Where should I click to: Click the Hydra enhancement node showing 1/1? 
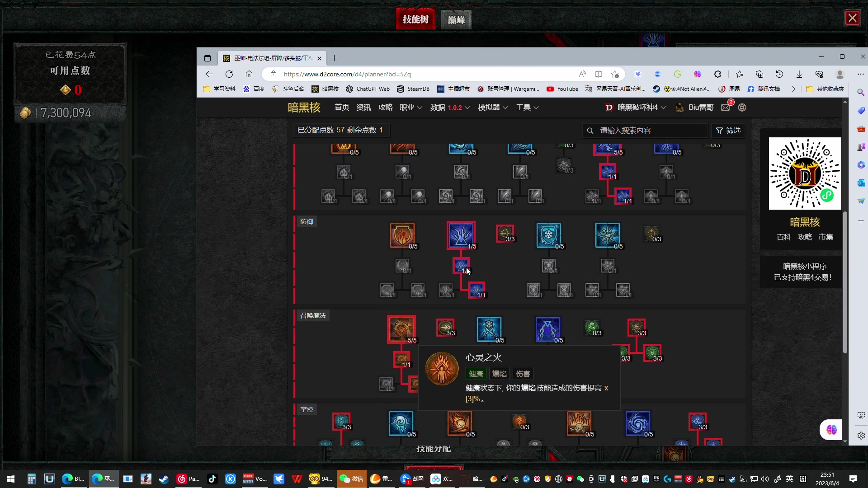point(401,360)
